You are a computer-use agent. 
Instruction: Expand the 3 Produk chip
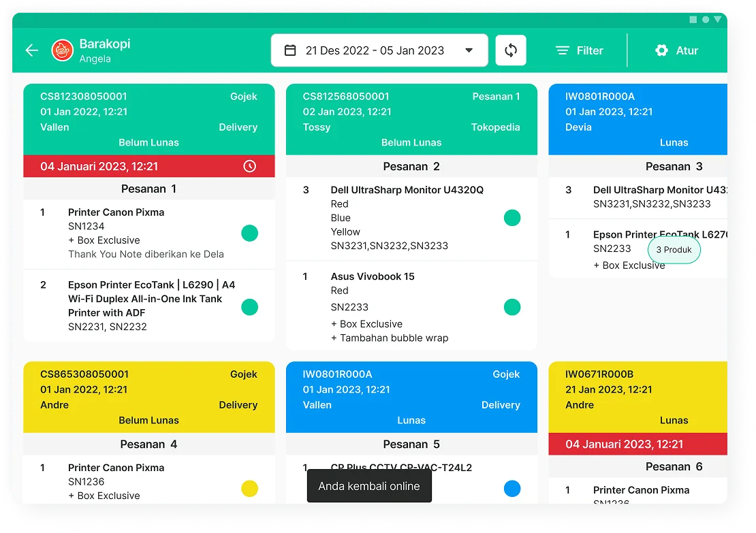click(x=674, y=250)
